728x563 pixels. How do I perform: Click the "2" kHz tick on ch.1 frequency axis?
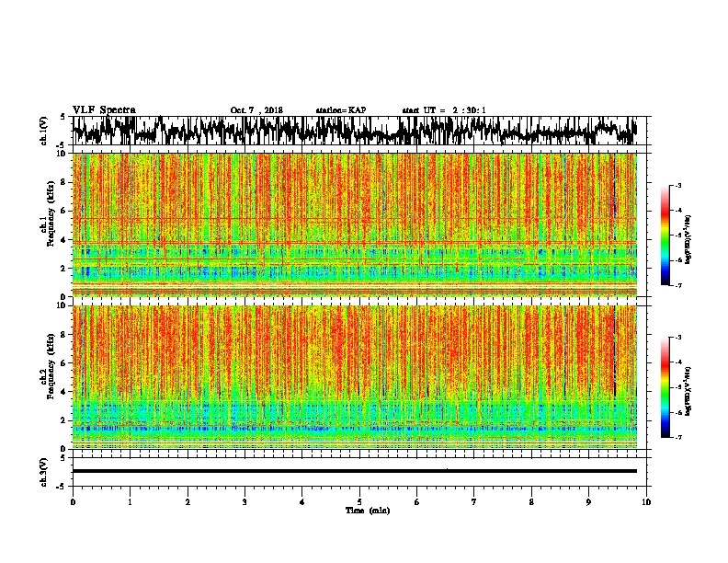[63, 268]
